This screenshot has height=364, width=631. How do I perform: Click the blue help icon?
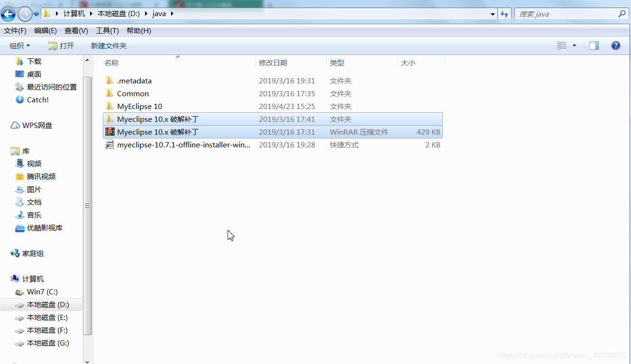(616, 45)
